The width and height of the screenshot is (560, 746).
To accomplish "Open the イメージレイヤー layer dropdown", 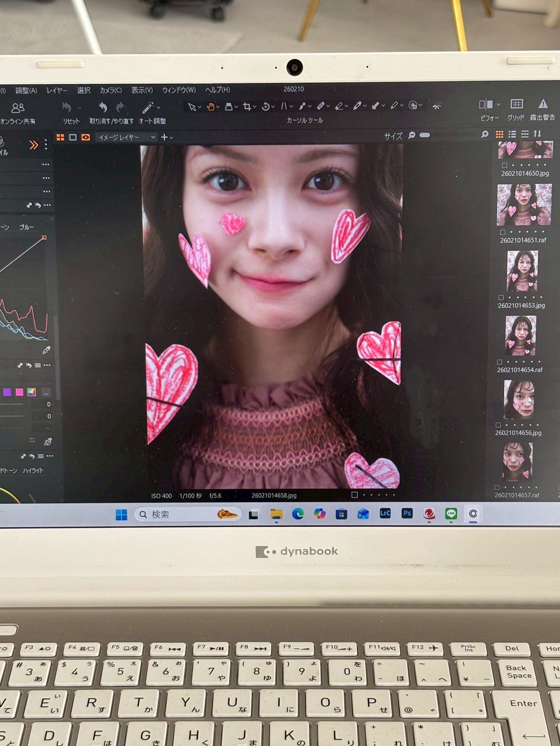I will [x=126, y=137].
